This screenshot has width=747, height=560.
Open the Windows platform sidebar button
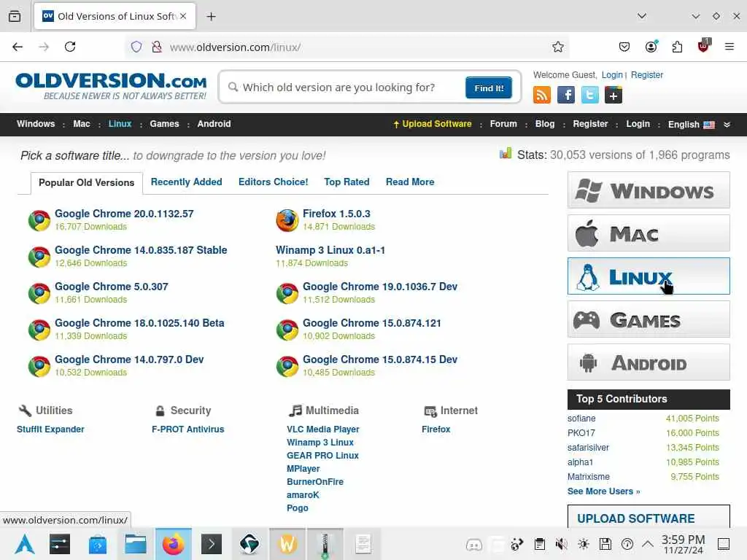point(649,190)
